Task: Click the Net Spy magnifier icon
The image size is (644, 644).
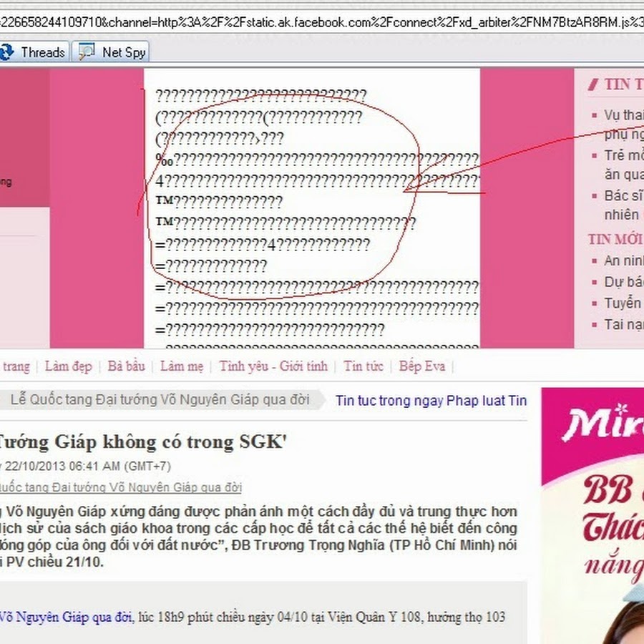Action: 87,52
